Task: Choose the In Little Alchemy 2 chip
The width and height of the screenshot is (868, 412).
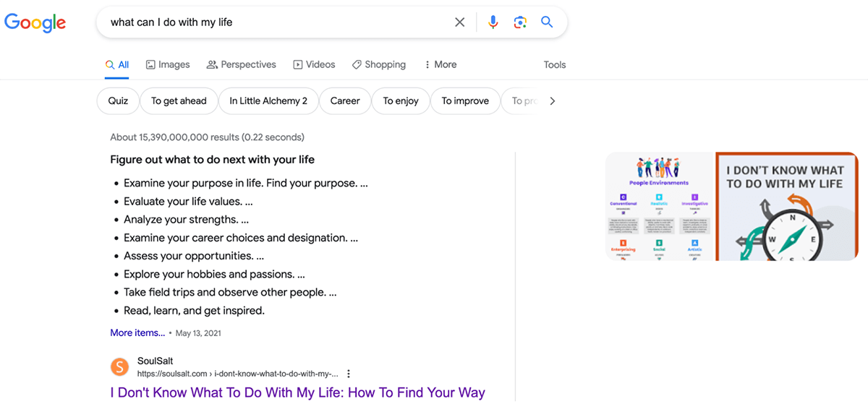Action: pos(268,101)
